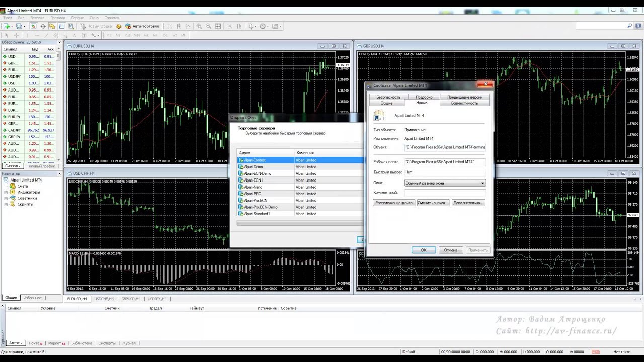
Task: Switch chart to candlesticks icon
Action: tap(179, 26)
